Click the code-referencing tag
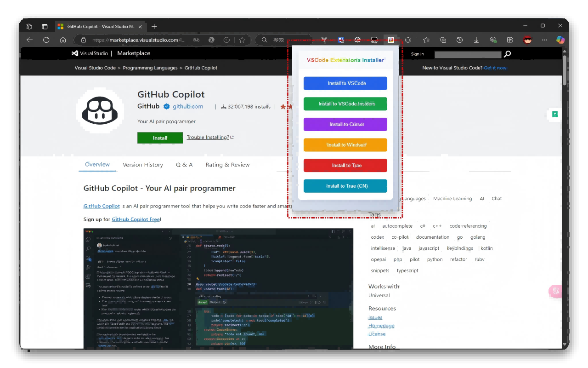The width and height of the screenshot is (588, 368). pyautogui.click(x=468, y=226)
